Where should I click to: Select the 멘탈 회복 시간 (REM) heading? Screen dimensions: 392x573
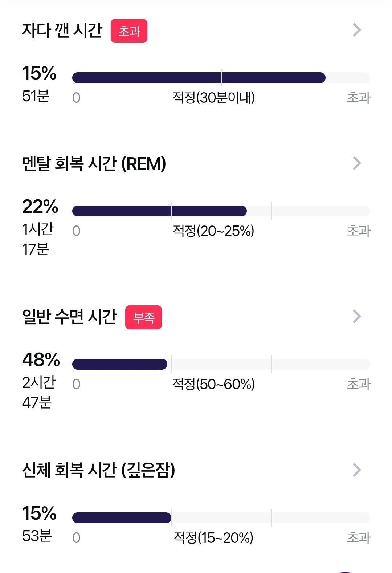(x=94, y=164)
